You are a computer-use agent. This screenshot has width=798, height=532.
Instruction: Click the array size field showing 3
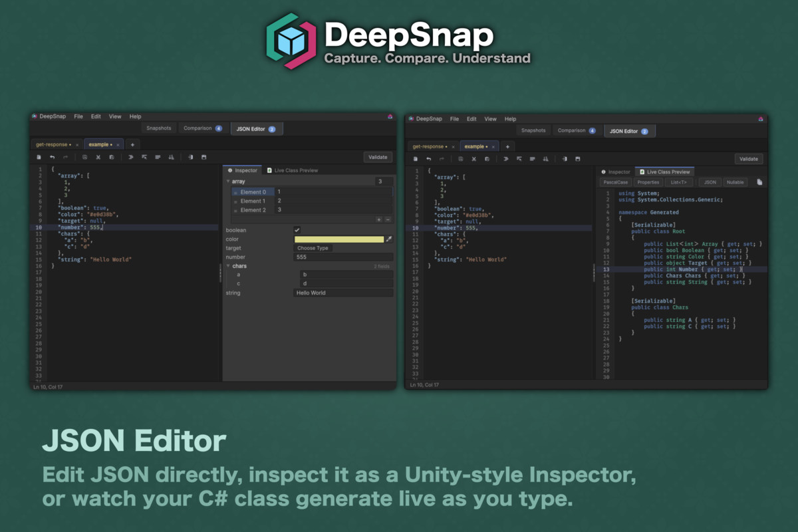(x=384, y=181)
